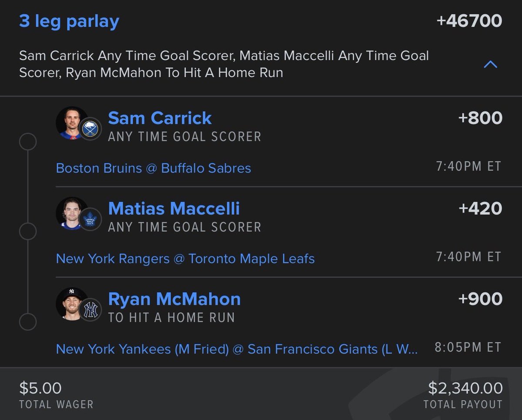Open New York Yankees @ San Francisco Giants link
Screen dimensions: 522x420
click(x=237, y=349)
